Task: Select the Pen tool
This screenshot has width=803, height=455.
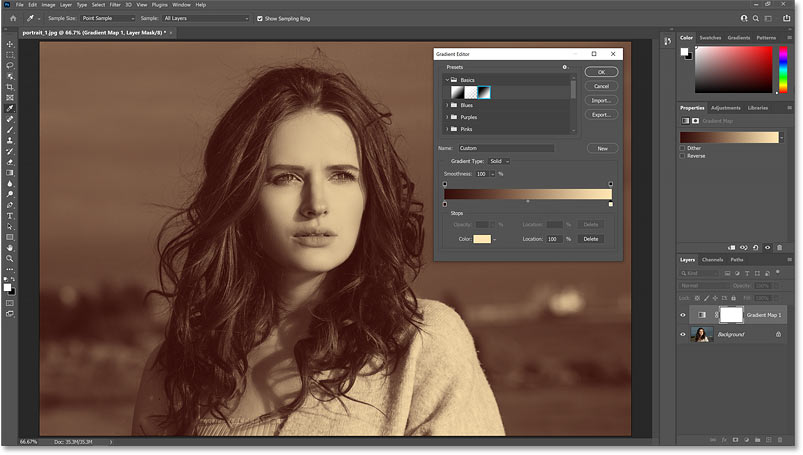Action: [10, 205]
